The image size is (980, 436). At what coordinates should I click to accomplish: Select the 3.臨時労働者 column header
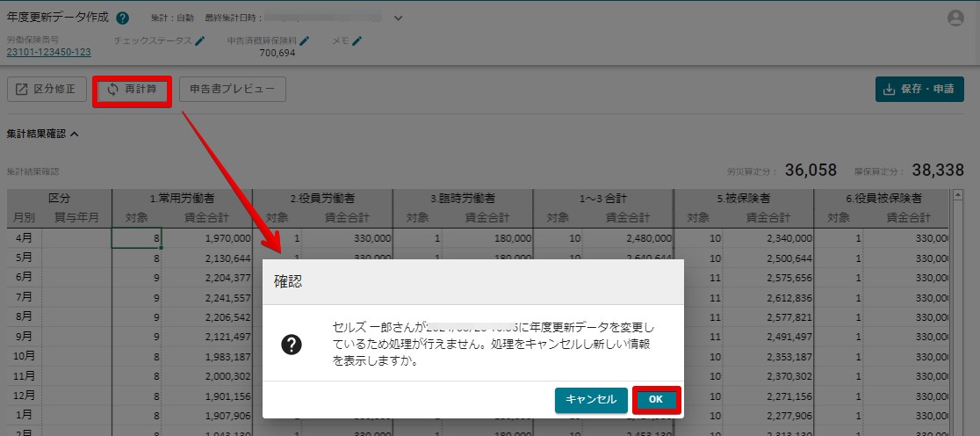tap(463, 199)
